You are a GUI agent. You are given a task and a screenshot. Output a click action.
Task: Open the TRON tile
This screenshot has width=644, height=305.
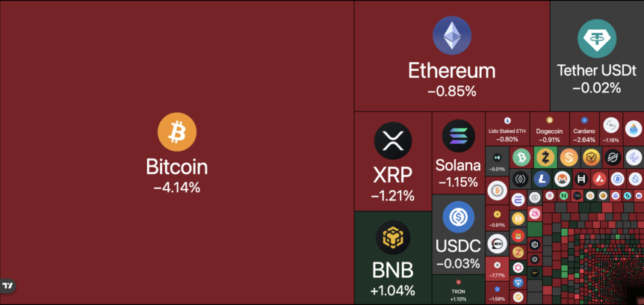click(458, 289)
